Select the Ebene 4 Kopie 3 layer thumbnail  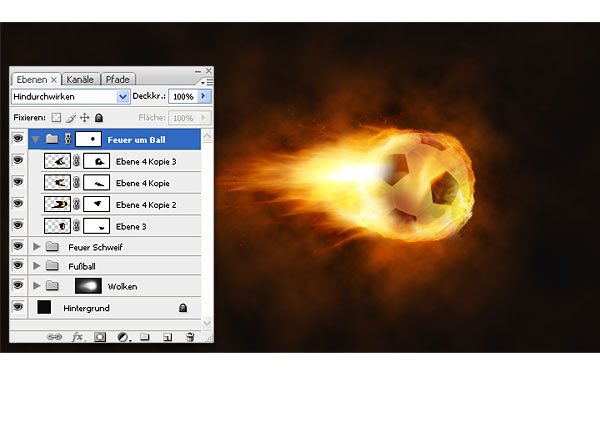pyautogui.click(x=57, y=161)
